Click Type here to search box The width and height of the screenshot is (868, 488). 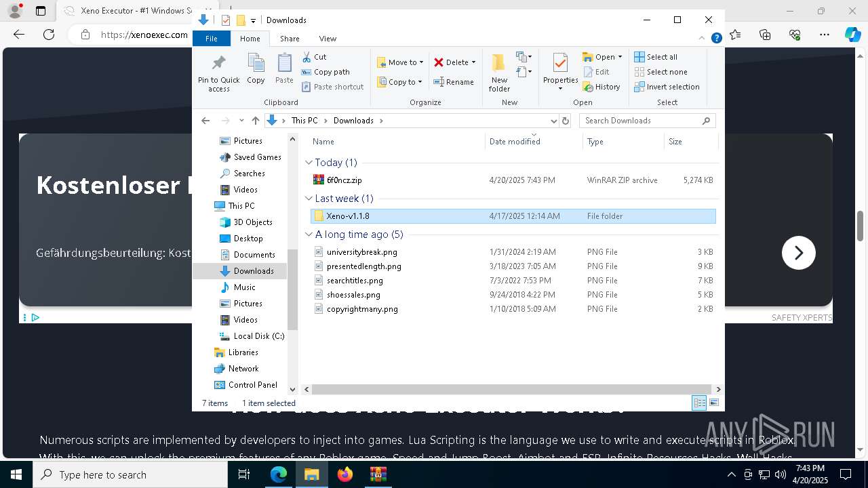(130, 474)
